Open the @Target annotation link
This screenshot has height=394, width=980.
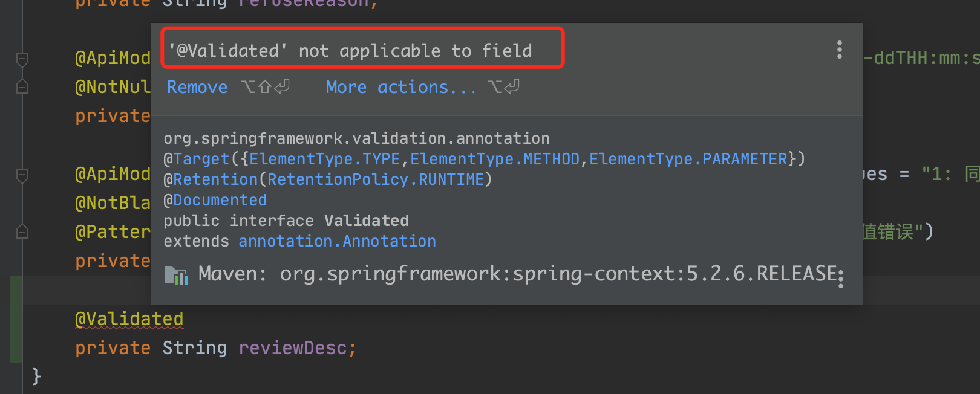tap(200, 159)
